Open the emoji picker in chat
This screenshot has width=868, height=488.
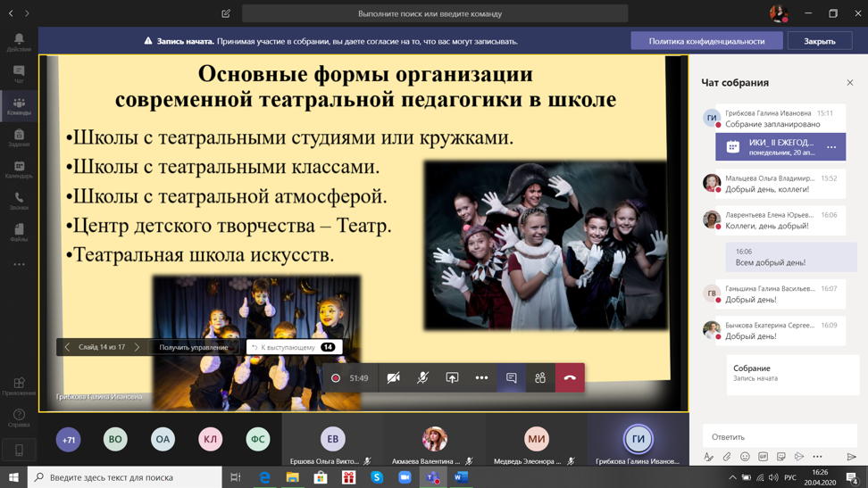click(745, 457)
